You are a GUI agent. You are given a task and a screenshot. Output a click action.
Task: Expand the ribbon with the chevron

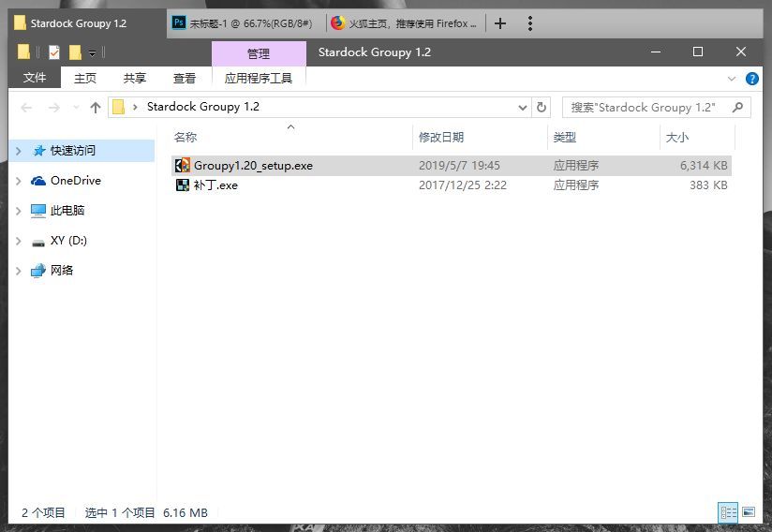732,79
